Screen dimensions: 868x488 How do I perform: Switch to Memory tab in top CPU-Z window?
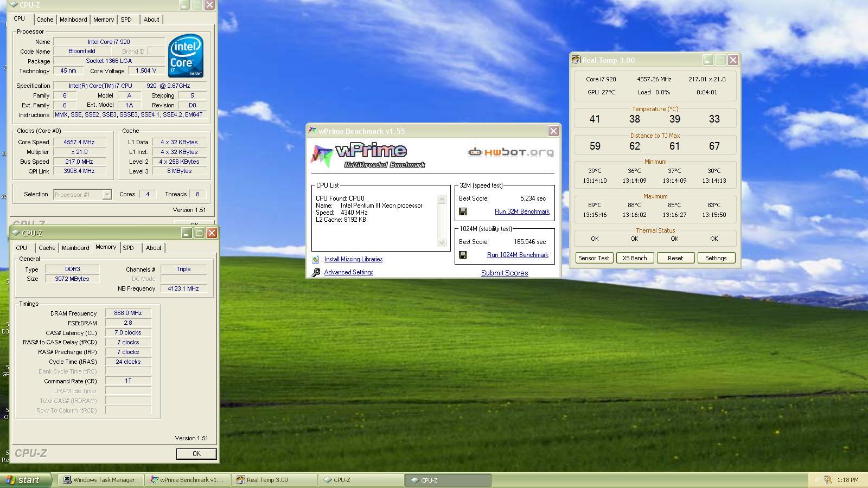[x=103, y=20]
